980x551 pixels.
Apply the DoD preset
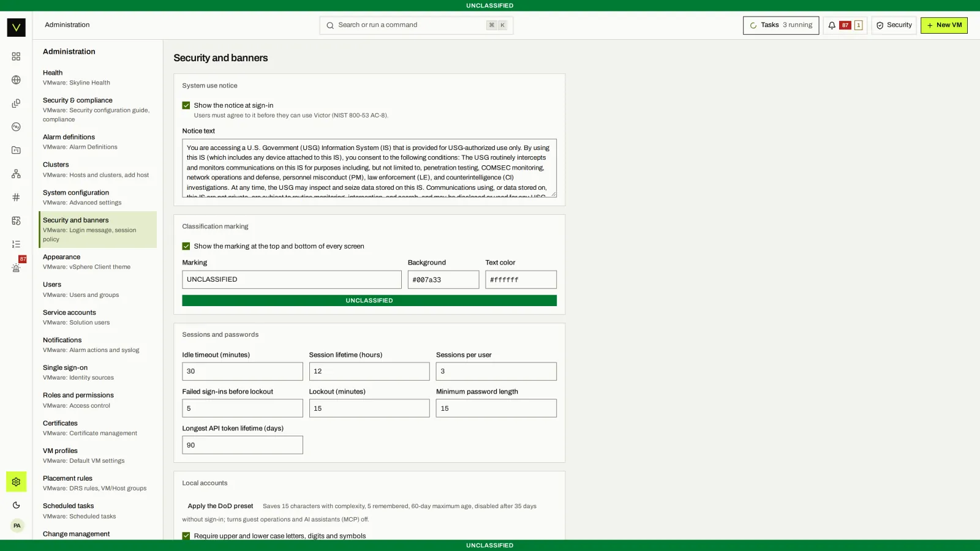coord(221,506)
